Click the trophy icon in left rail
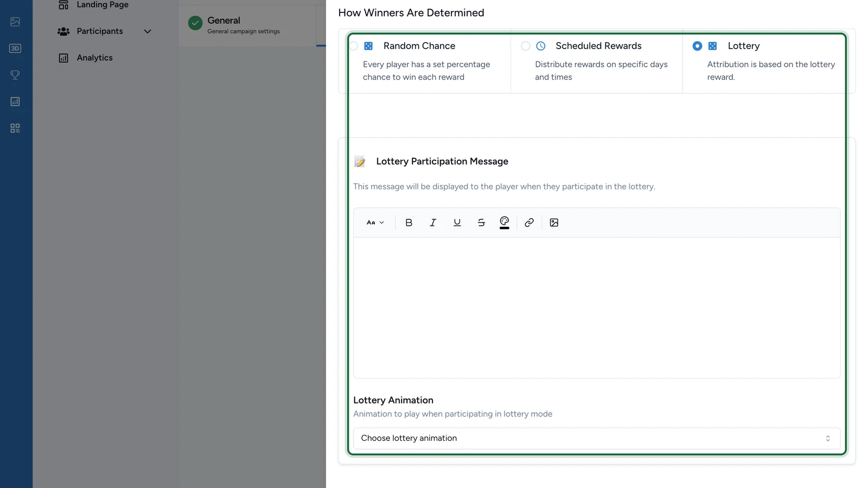Viewport: 868px width, 488px height. click(x=15, y=75)
